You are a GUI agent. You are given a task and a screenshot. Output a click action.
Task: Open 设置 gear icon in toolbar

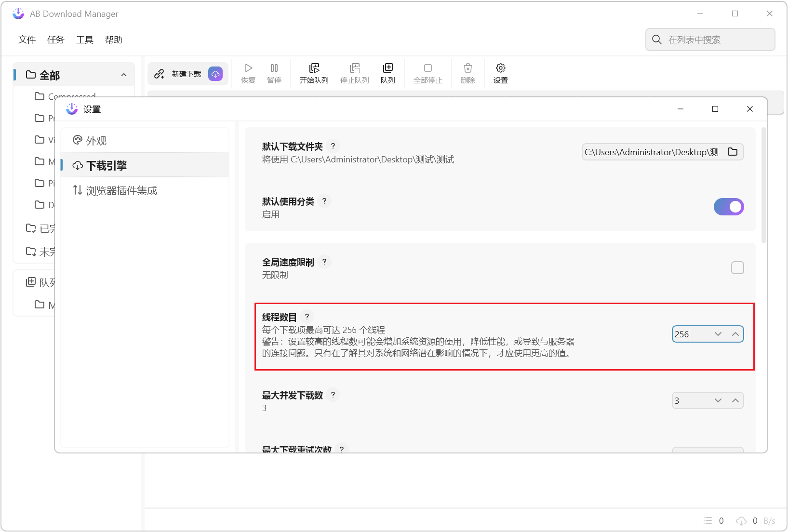[x=501, y=68]
